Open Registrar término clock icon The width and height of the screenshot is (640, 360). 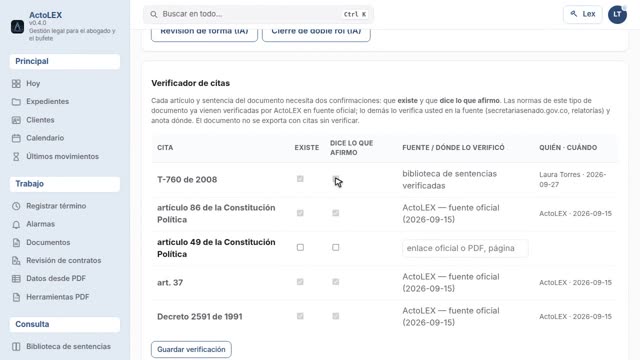coord(16,206)
